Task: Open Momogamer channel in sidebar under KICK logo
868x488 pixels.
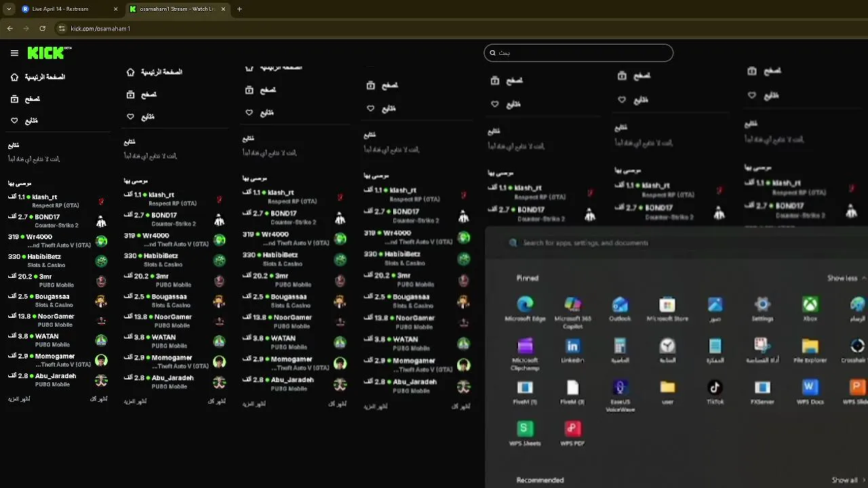Action: point(58,360)
